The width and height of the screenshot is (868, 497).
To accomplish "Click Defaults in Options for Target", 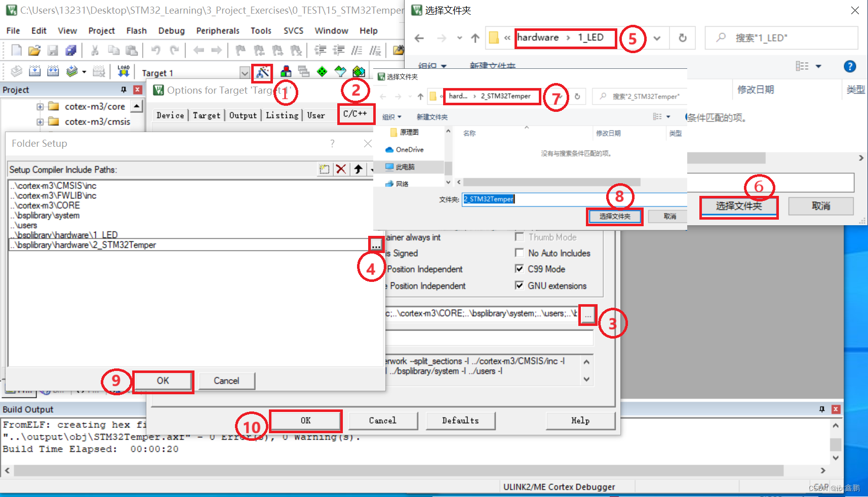I will point(460,421).
